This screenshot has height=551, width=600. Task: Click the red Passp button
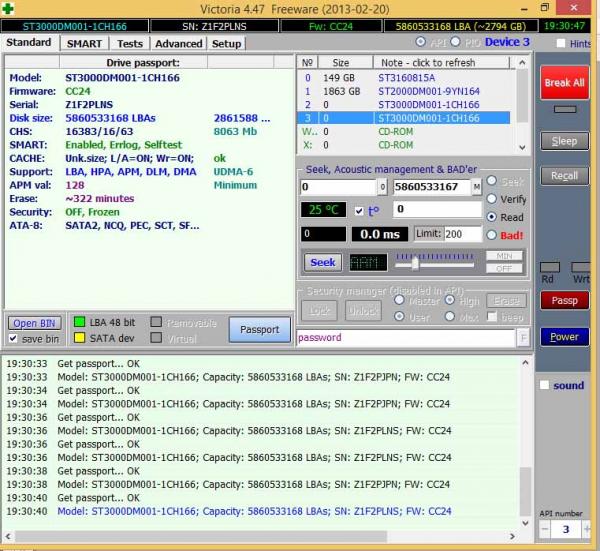564,300
